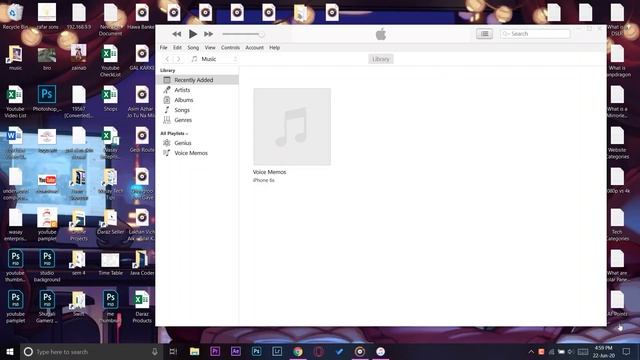640x360 pixels.
Task: Go forward with the navigation arrow
Action: pos(178,59)
